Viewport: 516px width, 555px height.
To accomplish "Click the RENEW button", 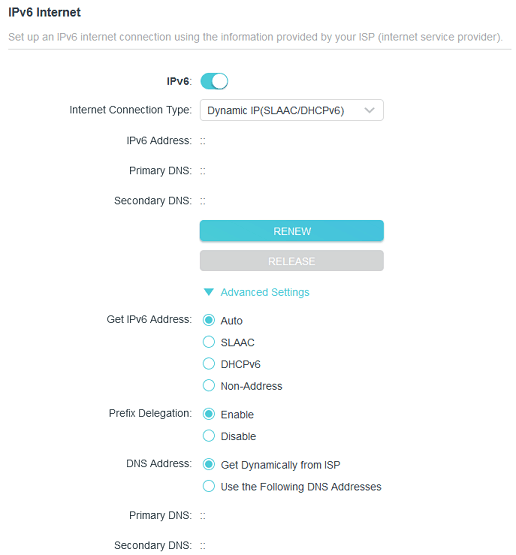I will pyautogui.click(x=292, y=231).
